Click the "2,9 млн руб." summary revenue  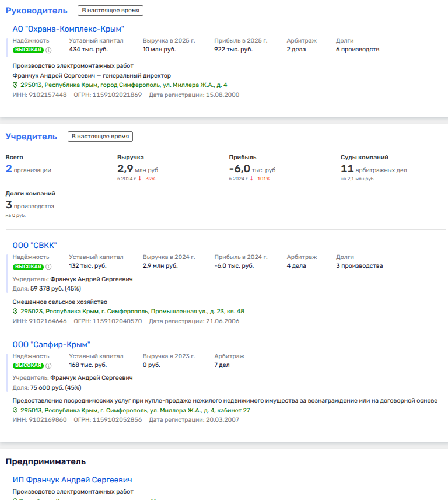(x=138, y=169)
